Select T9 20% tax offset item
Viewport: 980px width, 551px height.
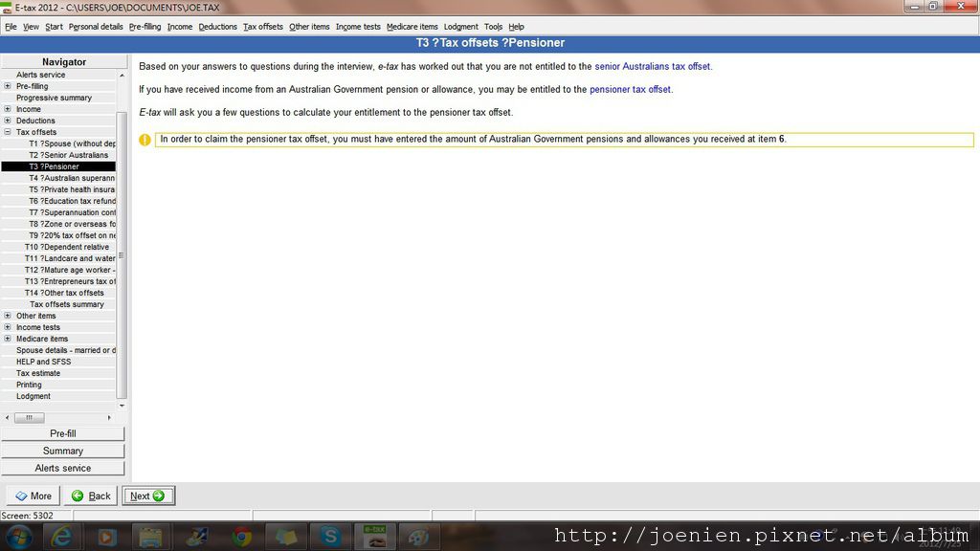coord(72,235)
